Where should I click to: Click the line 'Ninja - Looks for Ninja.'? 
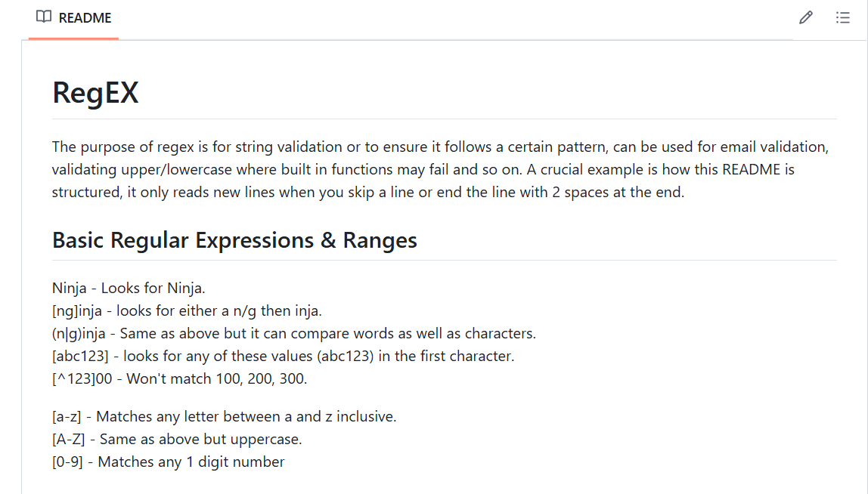(x=129, y=288)
